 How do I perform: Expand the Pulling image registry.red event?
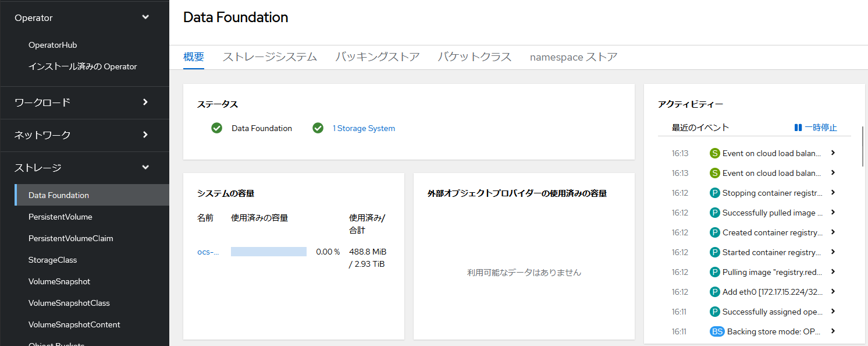point(833,271)
